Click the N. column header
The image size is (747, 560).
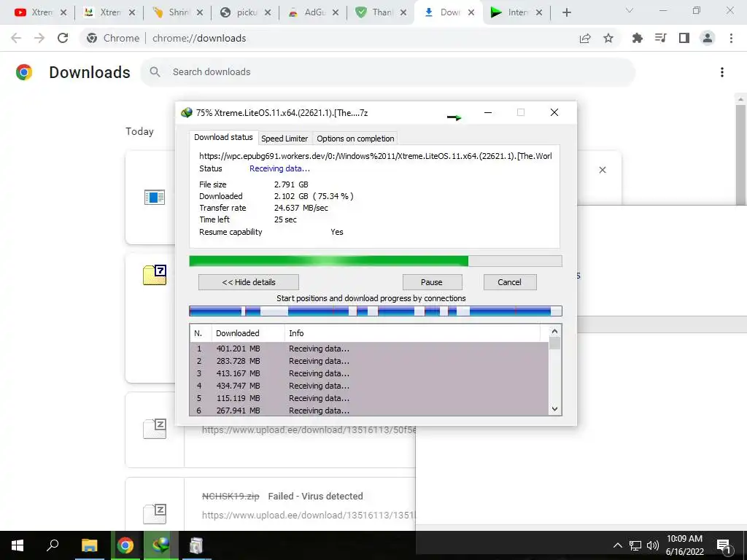[201, 333]
